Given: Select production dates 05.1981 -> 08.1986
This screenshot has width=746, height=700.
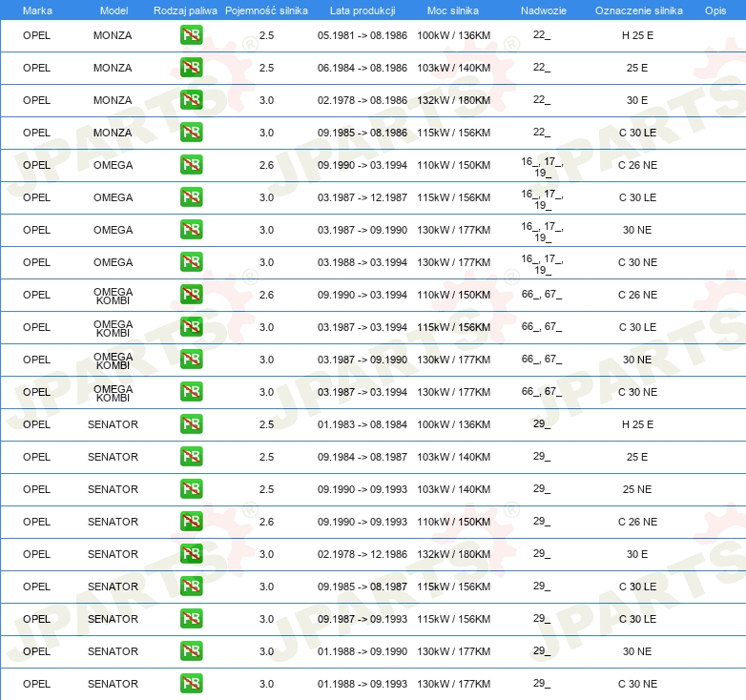Looking at the screenshot, I should (x=363, y=35).
